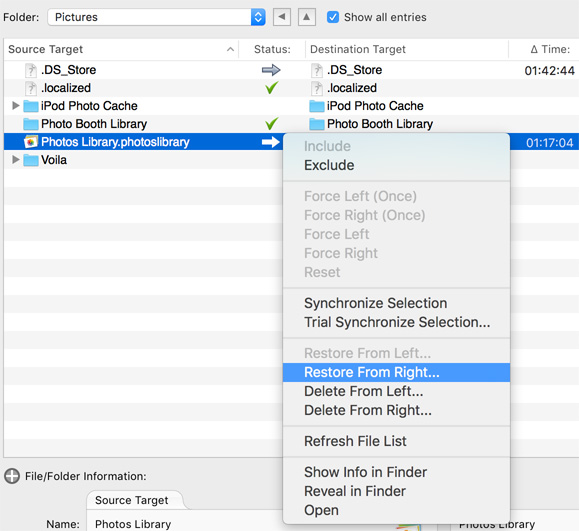Sort by the Time column header
The width and height of the screenshot is (579, 531).
[x=544, y=49]
